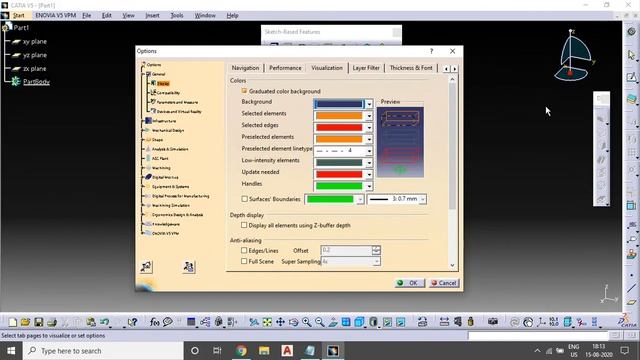The width and height of the screenshot is (640, 360).
Task: Click OK in the Options dialog
Action: click(410, 283)
